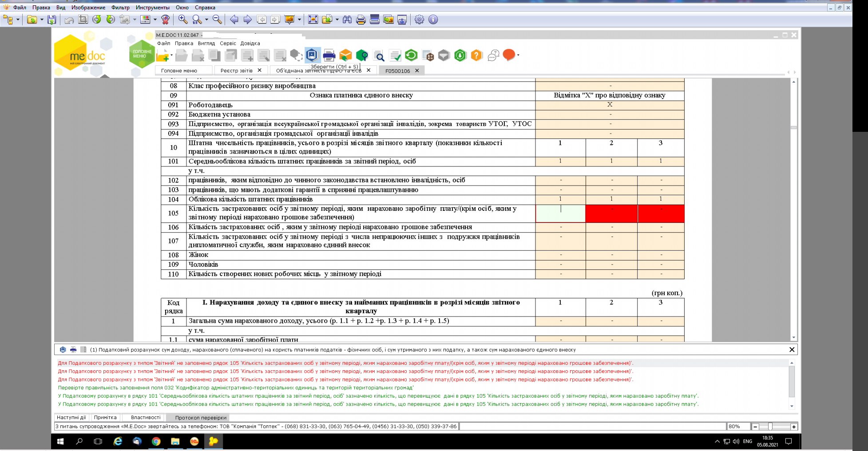Open File Explorer from the taskbar

coord(175,441)
